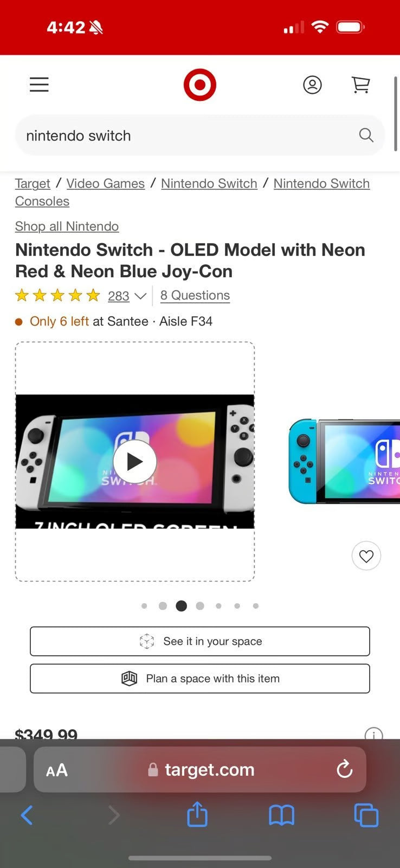This screenshot has width=400, height=868.
Task: Open the Safari tabs switcher icon
Action: point(366,814)
